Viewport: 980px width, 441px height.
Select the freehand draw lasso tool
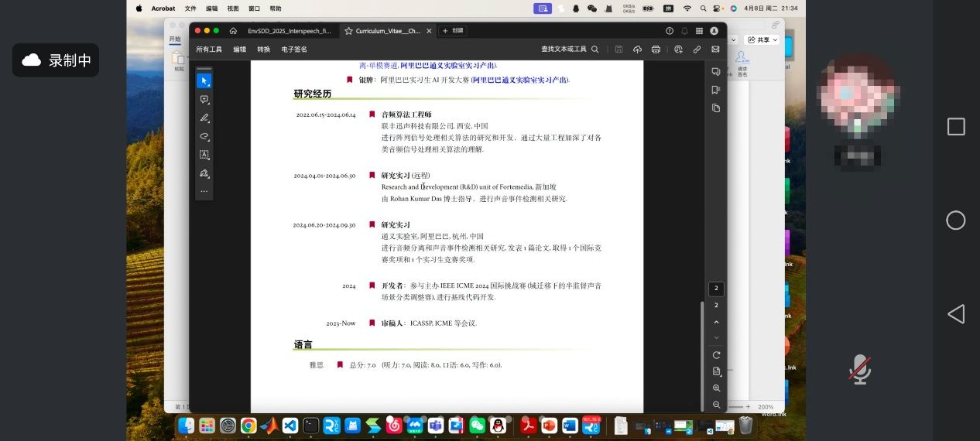click(x=204, y=137)
